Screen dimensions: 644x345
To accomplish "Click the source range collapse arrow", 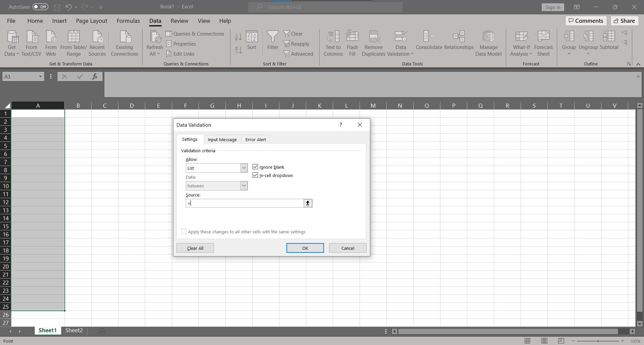I will point(308,203).
